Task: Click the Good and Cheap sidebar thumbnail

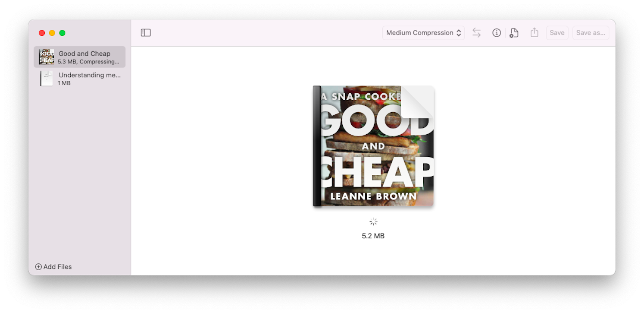Action: tap(47, 57)
